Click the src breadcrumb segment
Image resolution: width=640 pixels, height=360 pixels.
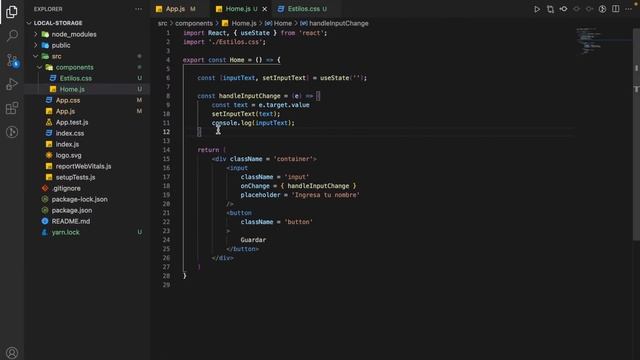(x=162, y=24)
